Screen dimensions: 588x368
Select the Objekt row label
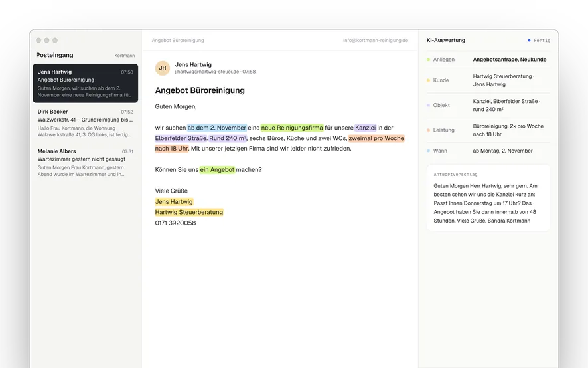(x=441, y=105)
